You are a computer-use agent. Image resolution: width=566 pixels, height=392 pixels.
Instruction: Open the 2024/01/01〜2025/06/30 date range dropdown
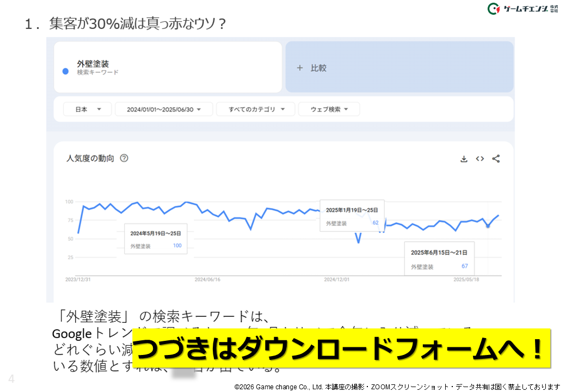(x=164, y=109)
